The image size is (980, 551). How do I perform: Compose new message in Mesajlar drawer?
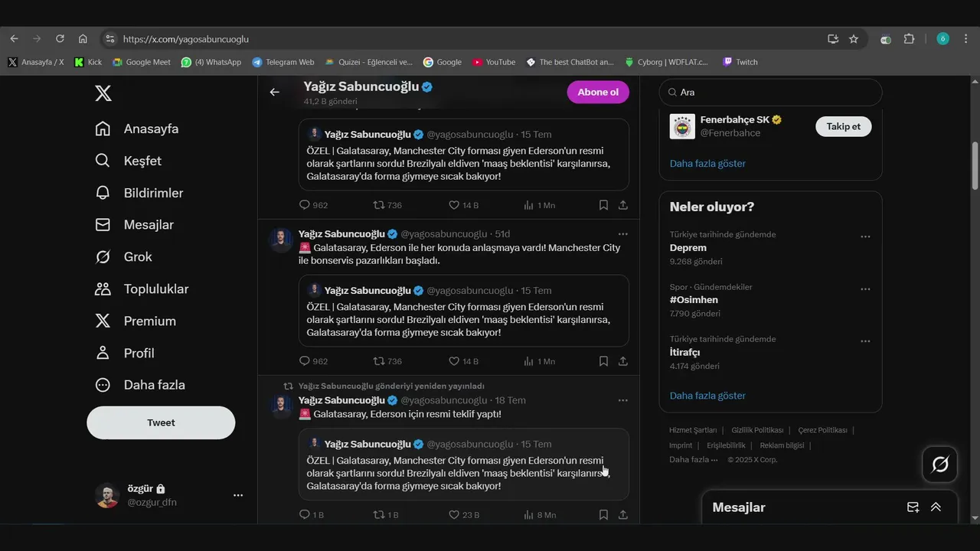click(x=913, y=507)
